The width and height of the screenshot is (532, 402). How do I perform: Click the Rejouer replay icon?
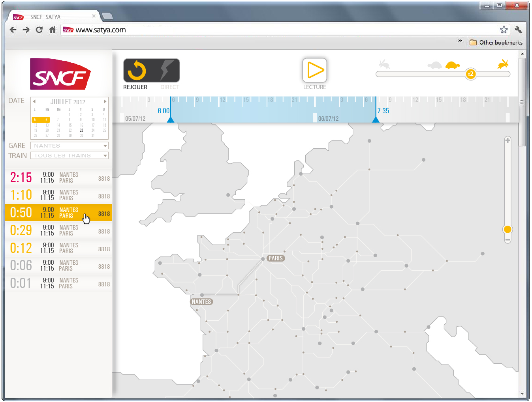[x=137, y=71]
